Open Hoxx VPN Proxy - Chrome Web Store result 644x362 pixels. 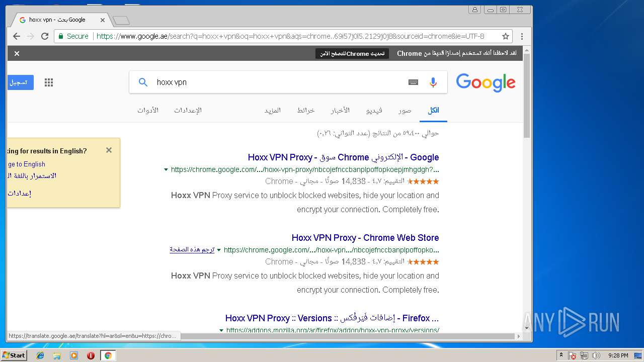click(x=365, y=238)
